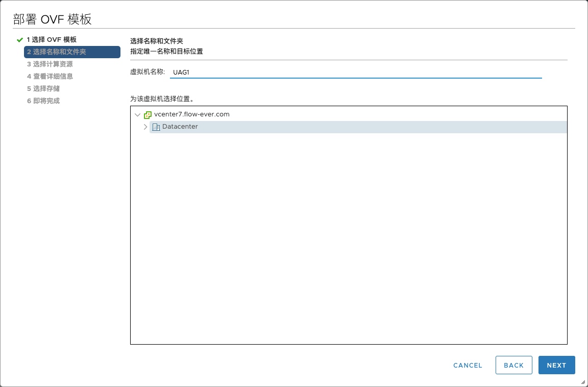
Task: Click the vCenter server icon in the tree
Action: 148,115
